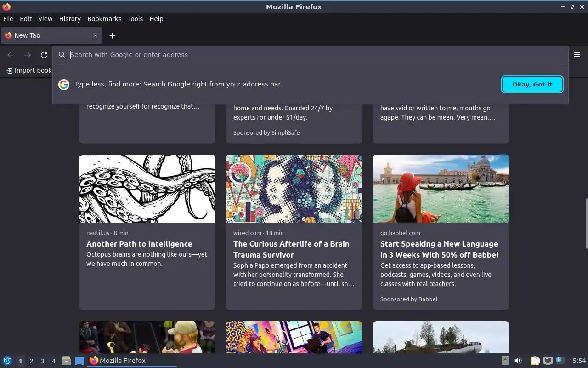Open Start Speaking a New Language Babbel ad
This screenshot has height=368, width=588.
tap(439, 249)
